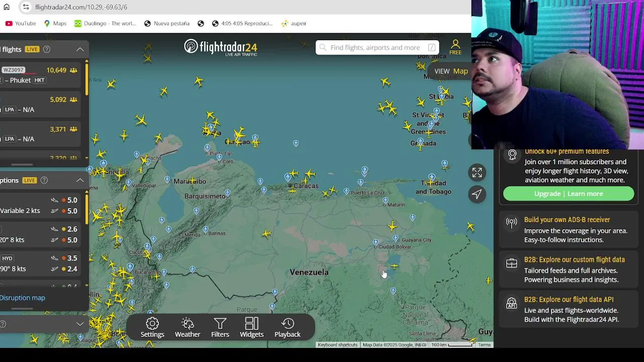
Task: Open B2B custom flight data link
Action: pos(575,259)
